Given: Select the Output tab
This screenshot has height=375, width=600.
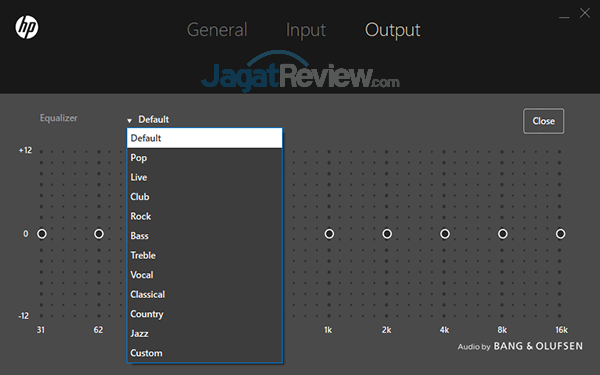Looking at the screenshot, I should [393, 30].
